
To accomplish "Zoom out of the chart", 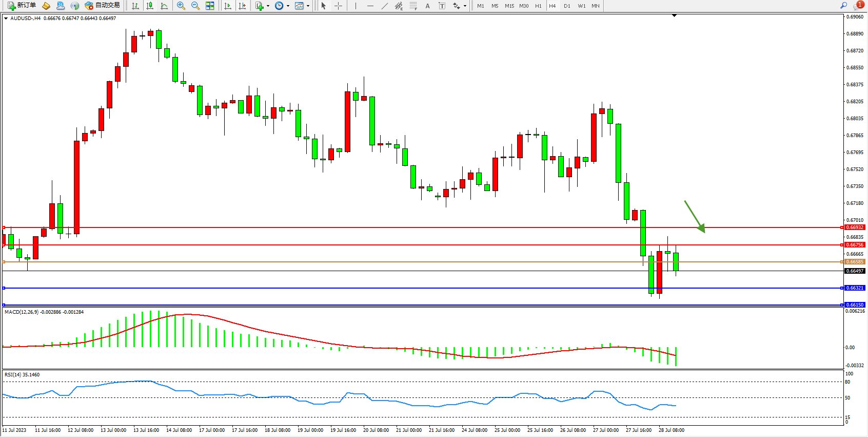I will (x=195, y=6).
